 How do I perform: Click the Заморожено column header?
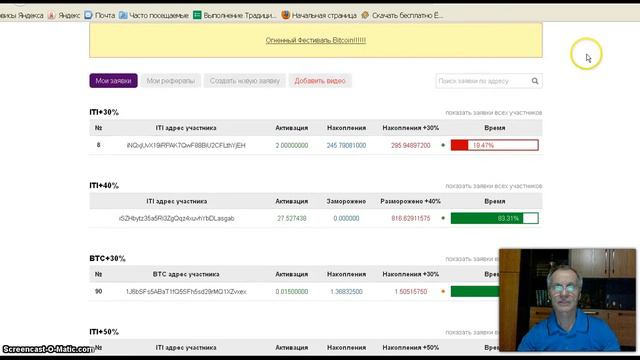346,201
